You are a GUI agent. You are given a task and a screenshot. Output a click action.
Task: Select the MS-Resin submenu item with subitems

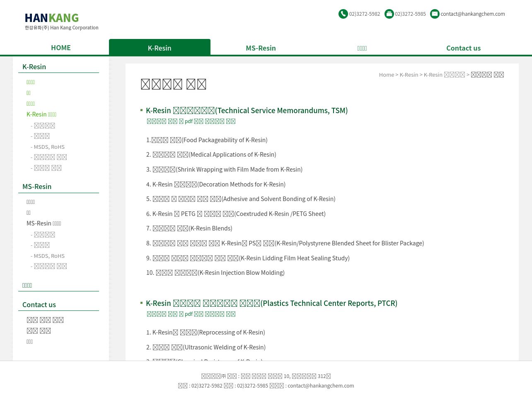tap(44, 223)
